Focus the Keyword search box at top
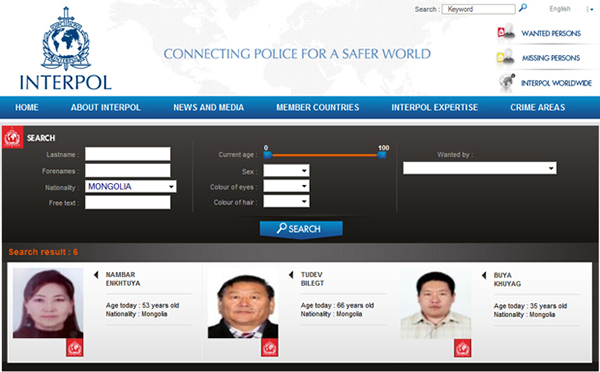This screenshot has width=600, height=372. coord(479,9)
